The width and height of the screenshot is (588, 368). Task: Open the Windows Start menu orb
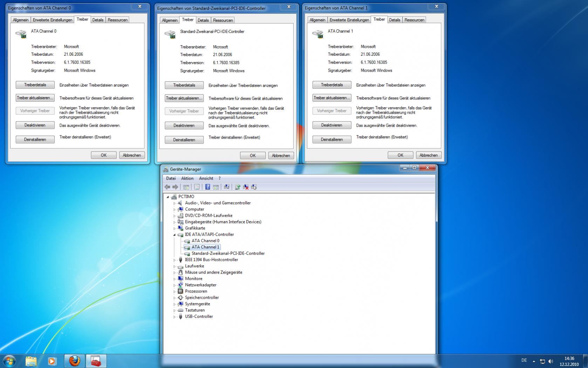point(9,361)
